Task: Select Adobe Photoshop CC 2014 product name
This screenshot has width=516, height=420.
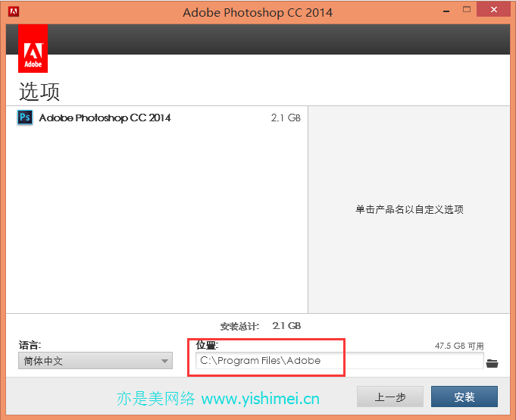Action: point(105,118)
